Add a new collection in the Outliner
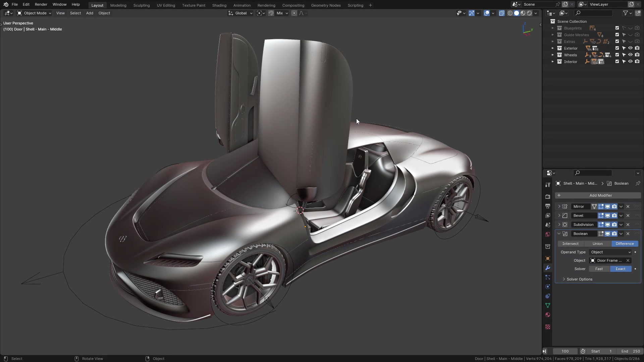 [638, 13]
